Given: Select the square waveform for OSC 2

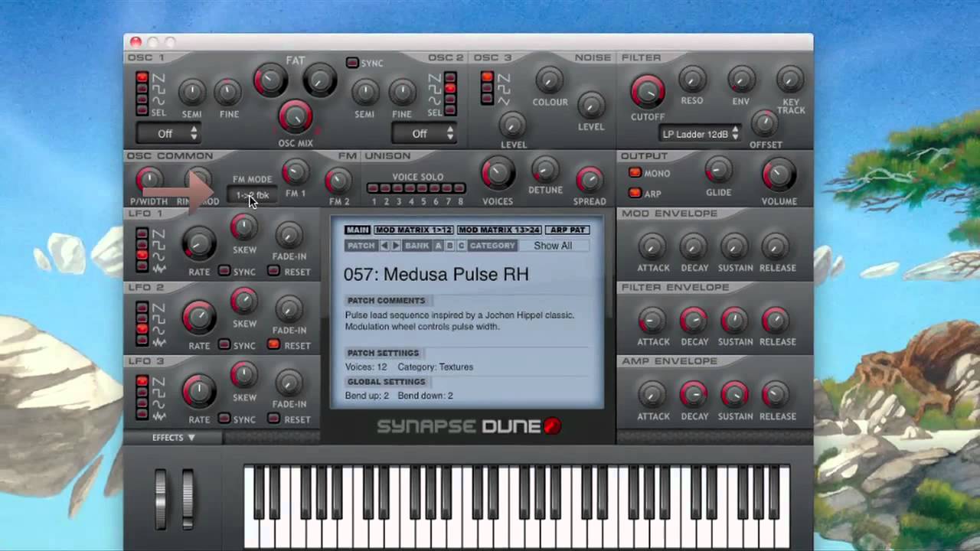Looking at the screenshot, I should tap(450, 89).
